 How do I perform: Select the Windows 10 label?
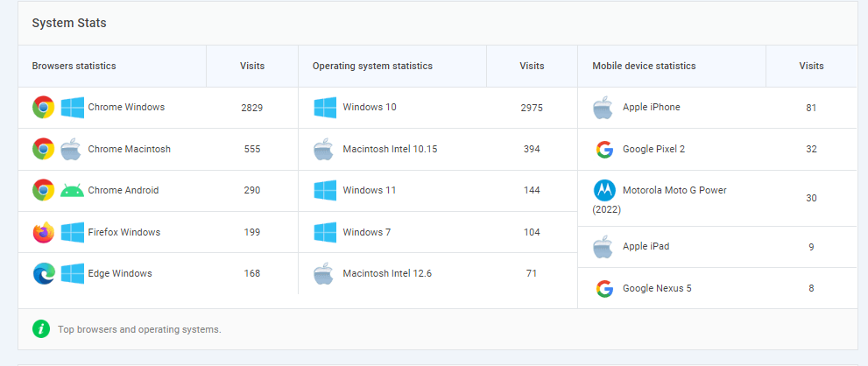pyautogui.click(x=370, y=108)
